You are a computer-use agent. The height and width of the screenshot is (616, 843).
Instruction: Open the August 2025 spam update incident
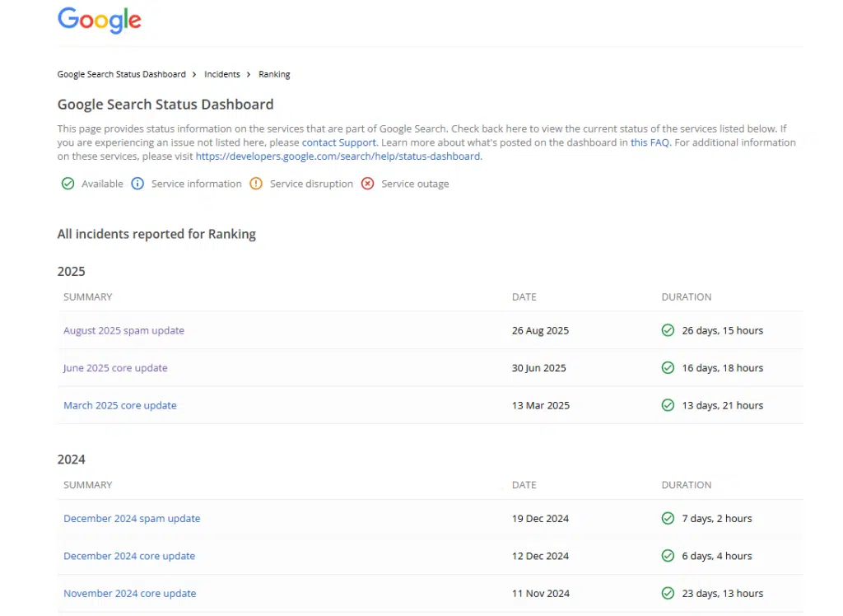point(123,330)
